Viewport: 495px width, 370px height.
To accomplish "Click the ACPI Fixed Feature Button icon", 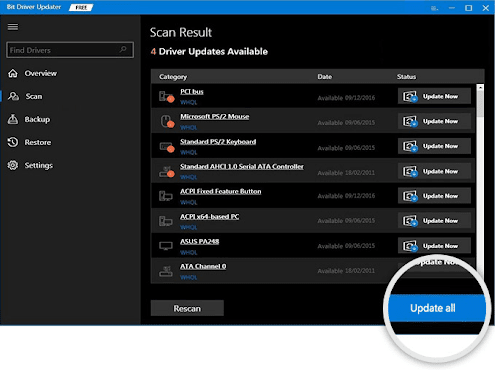I will pos(165,196).
